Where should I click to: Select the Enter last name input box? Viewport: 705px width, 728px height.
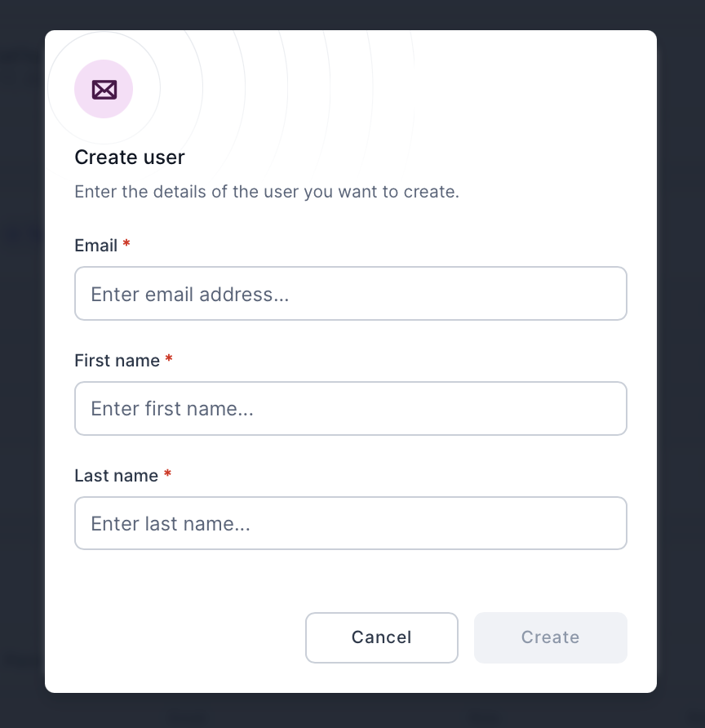351,523
